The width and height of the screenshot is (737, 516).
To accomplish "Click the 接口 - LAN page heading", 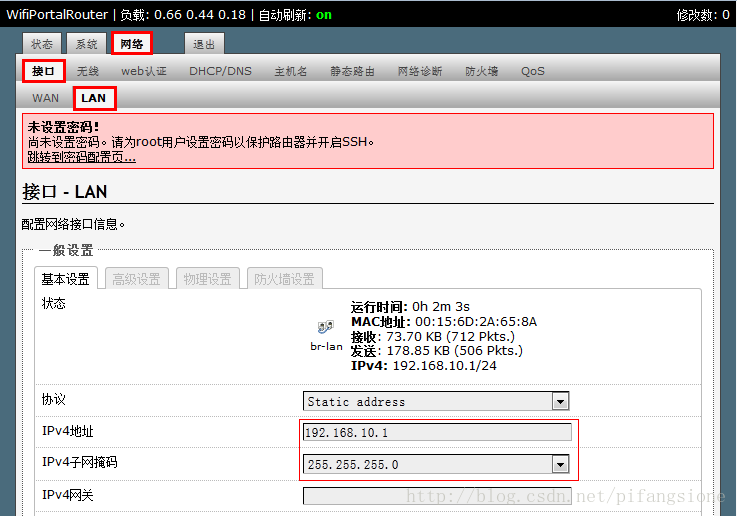I will point(64,192).
